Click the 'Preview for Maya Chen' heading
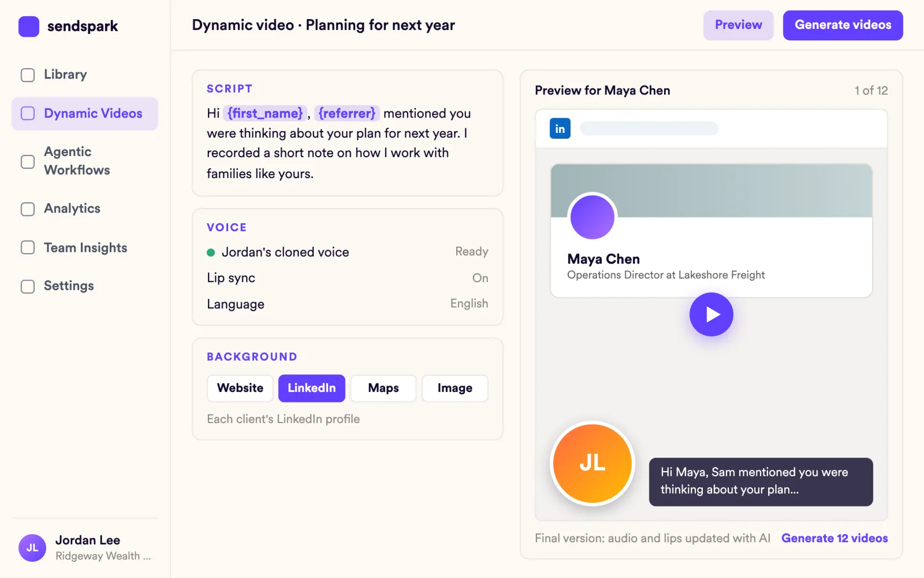The image size is (924, 578). point(602,90)
